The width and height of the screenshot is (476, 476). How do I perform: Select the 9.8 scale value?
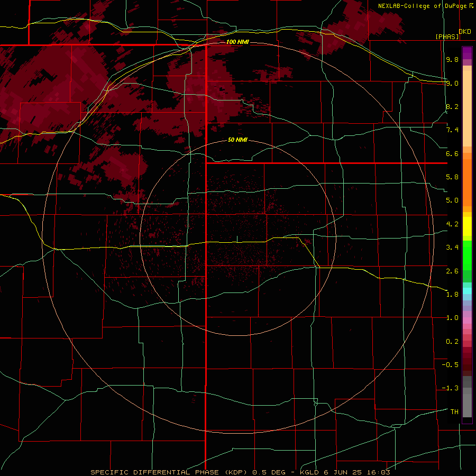coord(452,59)
